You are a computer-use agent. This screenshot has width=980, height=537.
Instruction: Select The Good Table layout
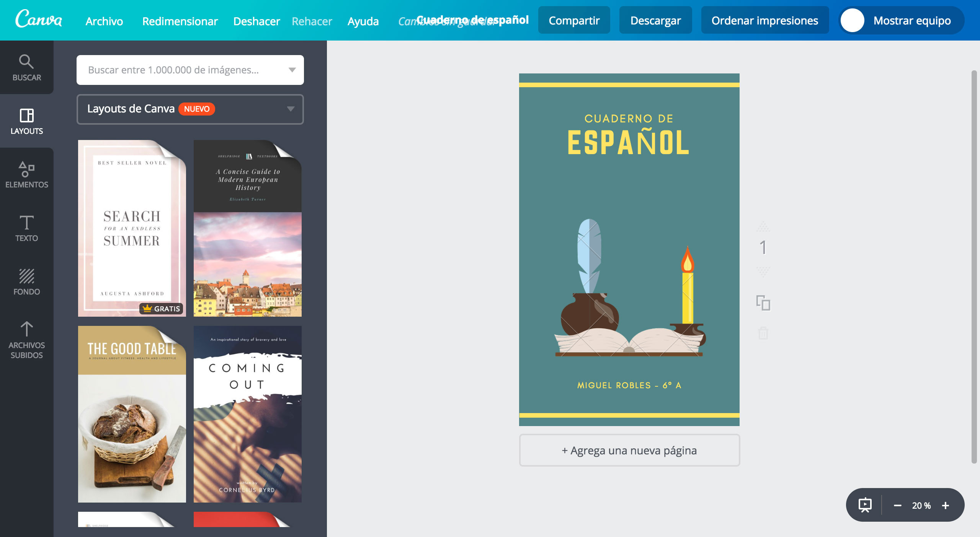pos(132,414)
